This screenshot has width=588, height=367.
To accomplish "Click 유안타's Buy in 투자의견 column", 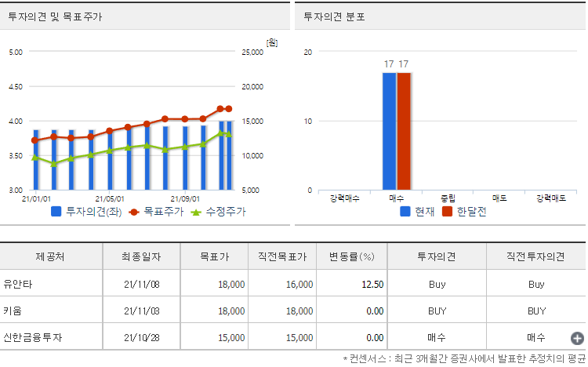I will pos(437,285).
